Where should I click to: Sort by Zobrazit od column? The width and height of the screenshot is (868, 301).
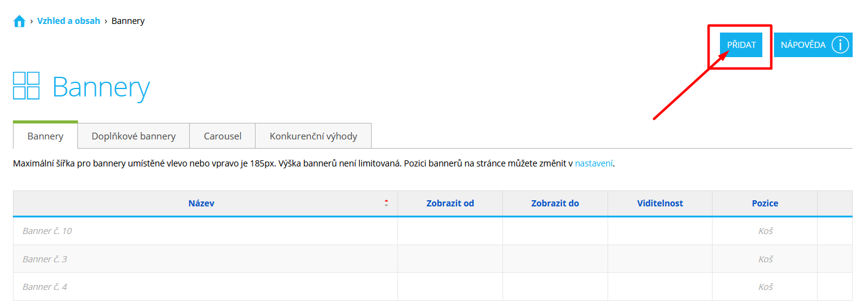click(450, 203)
